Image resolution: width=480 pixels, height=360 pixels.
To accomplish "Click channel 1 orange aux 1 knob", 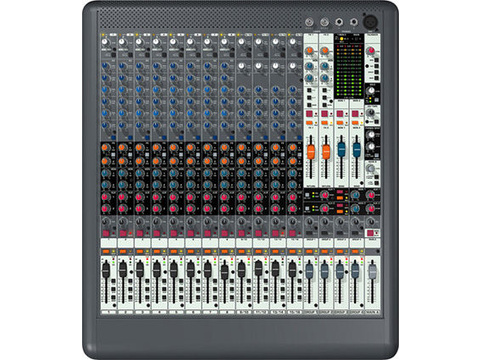I will 105,148.
